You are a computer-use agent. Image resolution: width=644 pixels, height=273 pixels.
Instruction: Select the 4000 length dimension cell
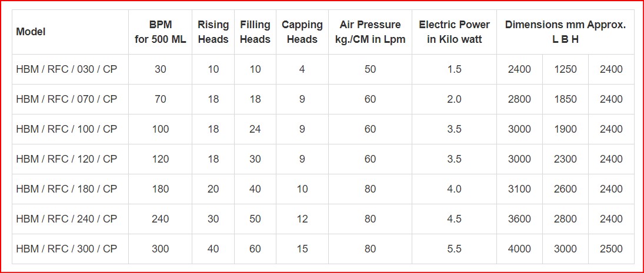[x=519, y=249]
